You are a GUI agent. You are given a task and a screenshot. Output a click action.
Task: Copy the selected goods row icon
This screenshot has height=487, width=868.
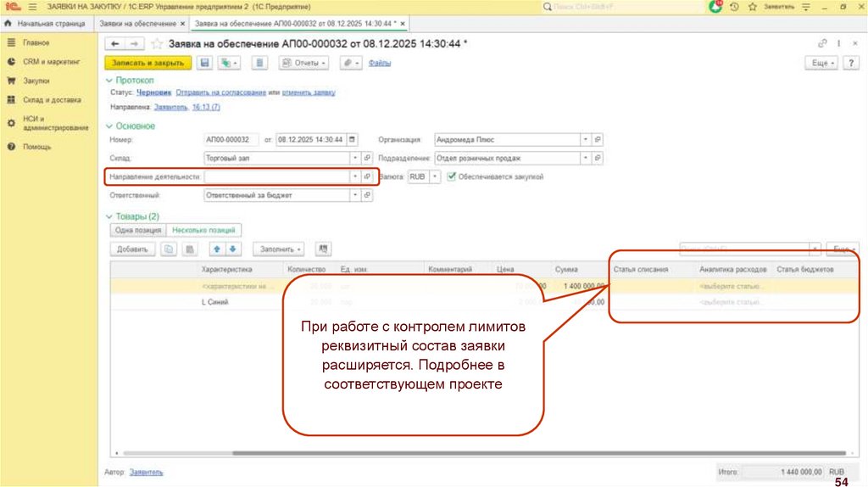tap(169, 249)
